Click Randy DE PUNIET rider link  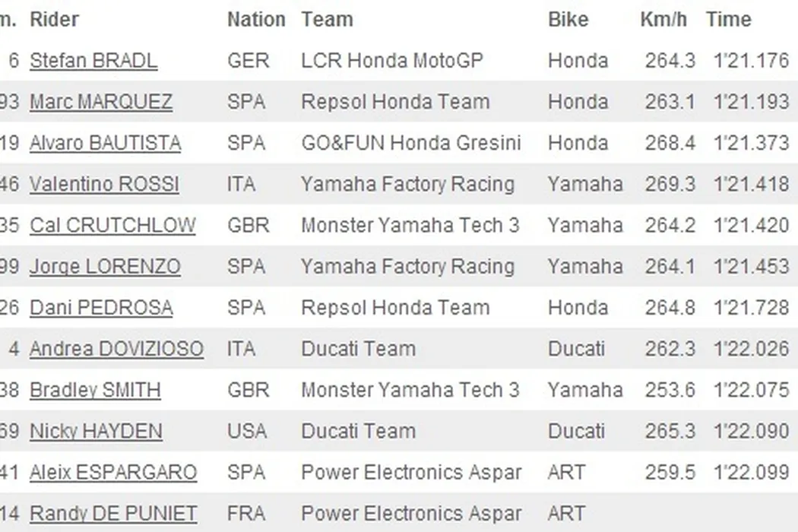pos(113,514)
